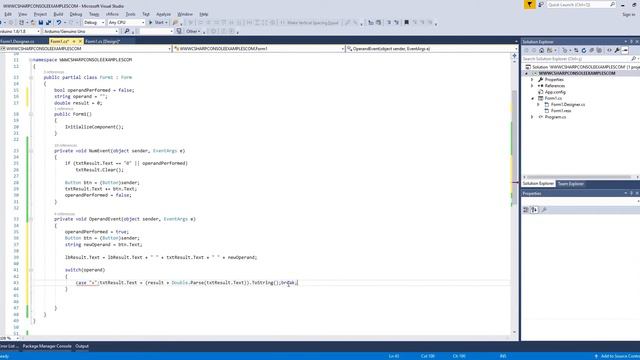Click the feedback icon beside Quick Launch
Screen dimensions: 640x360
click(541, 4)
